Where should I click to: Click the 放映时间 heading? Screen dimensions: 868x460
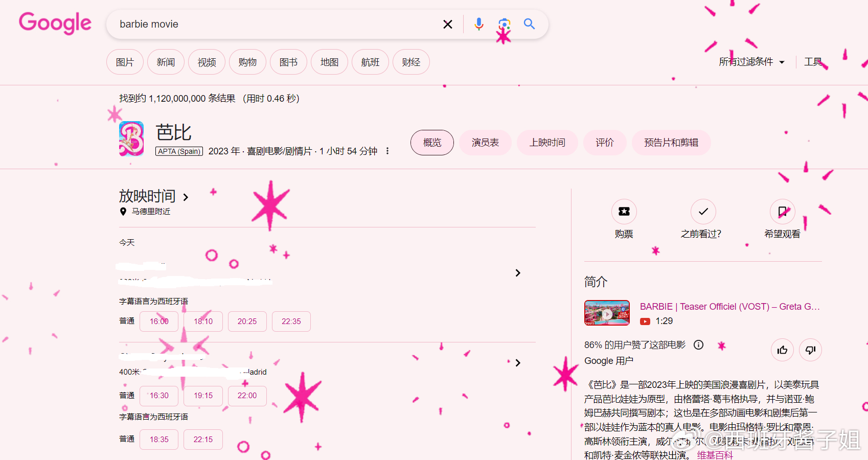click(147, 196)
